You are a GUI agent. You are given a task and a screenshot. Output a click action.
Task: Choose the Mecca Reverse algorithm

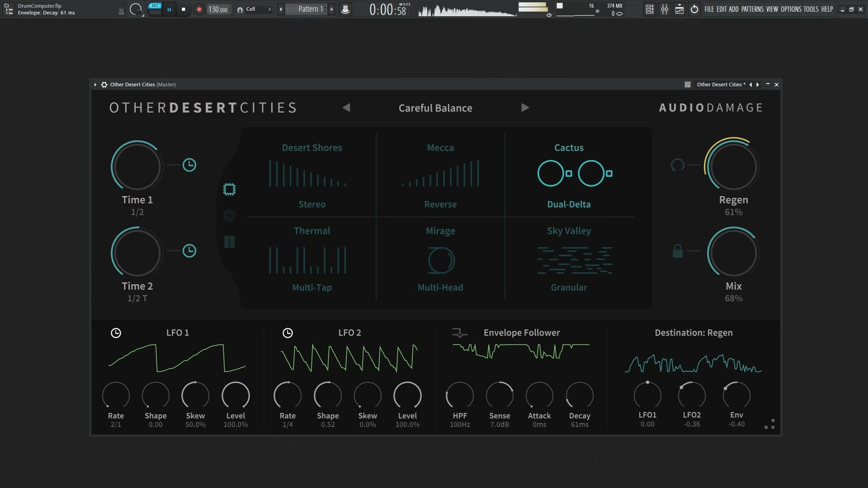(440, 175)
